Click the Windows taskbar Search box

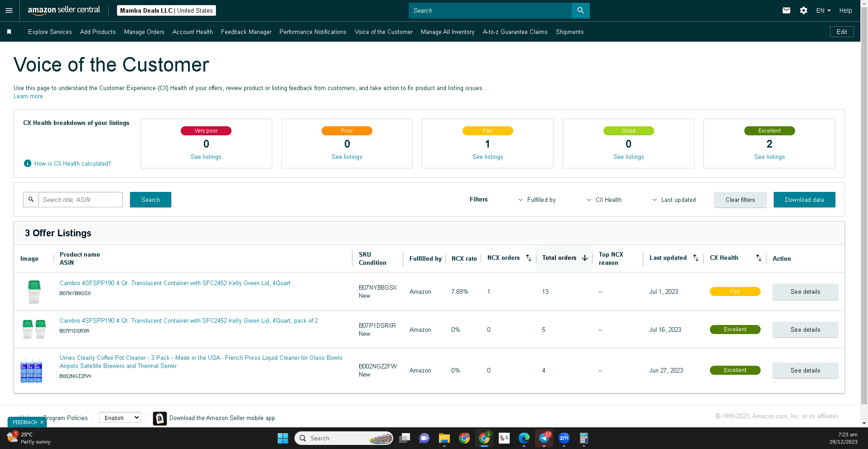pos(344,438)
